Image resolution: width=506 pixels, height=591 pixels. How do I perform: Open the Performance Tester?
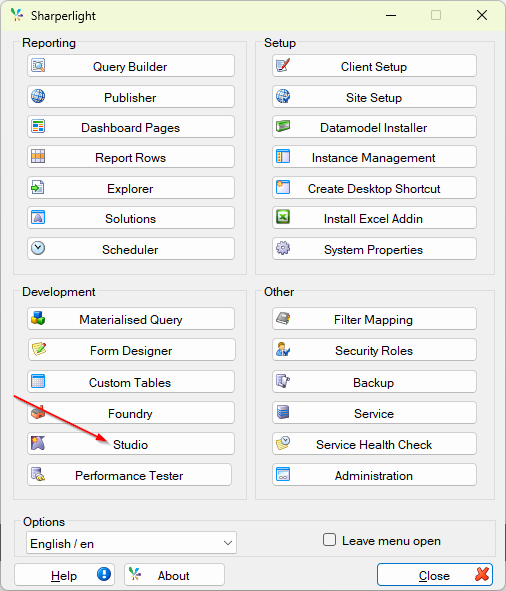pyautogui.click(x=129, y=475)
